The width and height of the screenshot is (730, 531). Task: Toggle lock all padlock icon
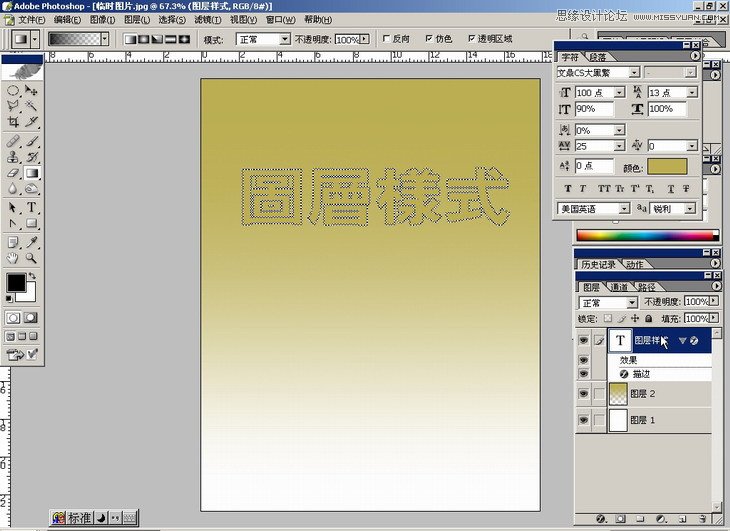pyautogui.click(x=649, y=318)
